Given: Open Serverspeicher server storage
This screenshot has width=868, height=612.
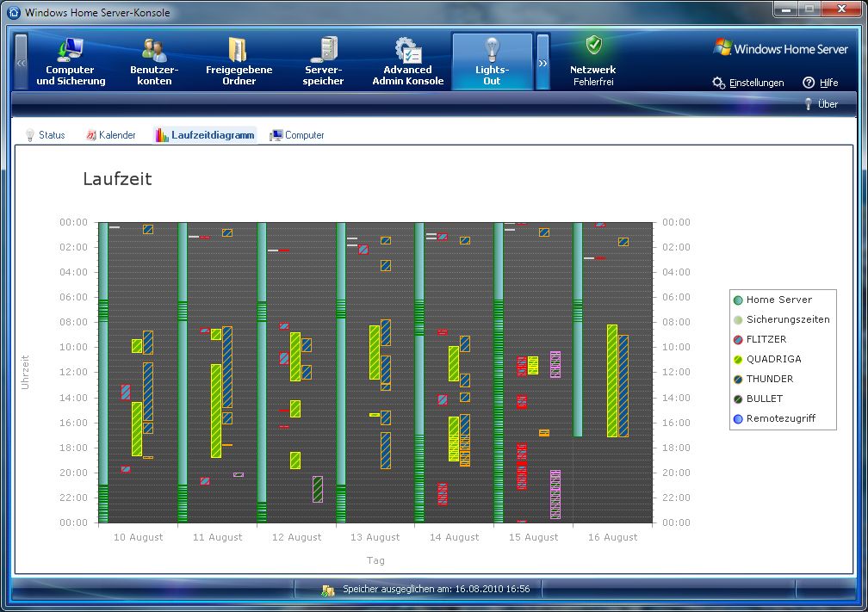Looking at the screenshot, I should coord(323,61).
